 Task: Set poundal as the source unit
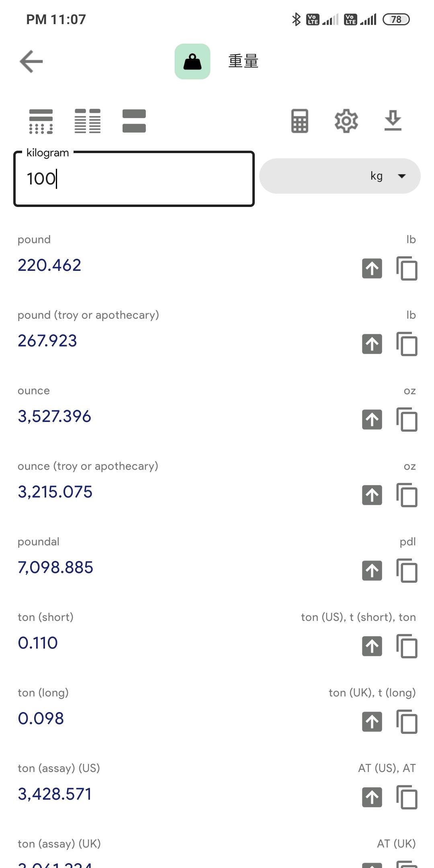372,571
